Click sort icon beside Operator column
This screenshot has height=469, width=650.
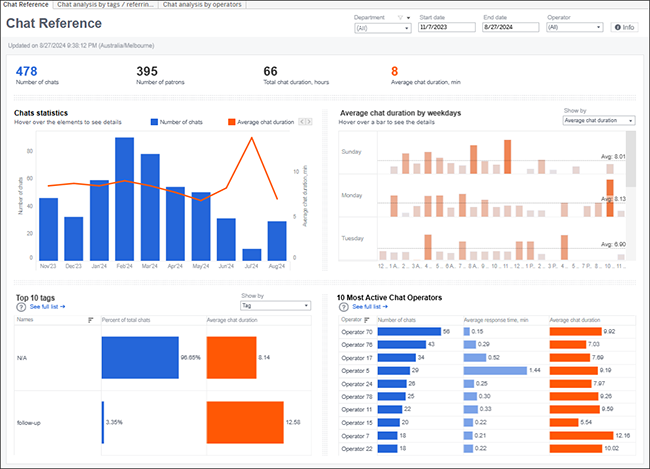tap(366, 320)
